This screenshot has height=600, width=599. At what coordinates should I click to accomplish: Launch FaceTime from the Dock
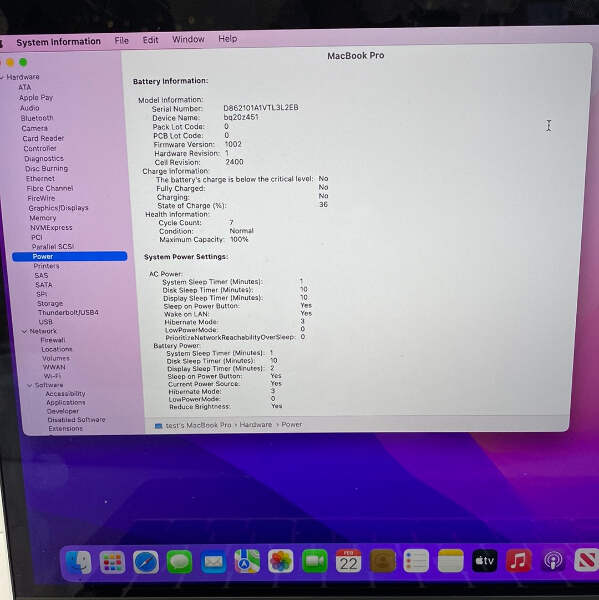[315, 561]
